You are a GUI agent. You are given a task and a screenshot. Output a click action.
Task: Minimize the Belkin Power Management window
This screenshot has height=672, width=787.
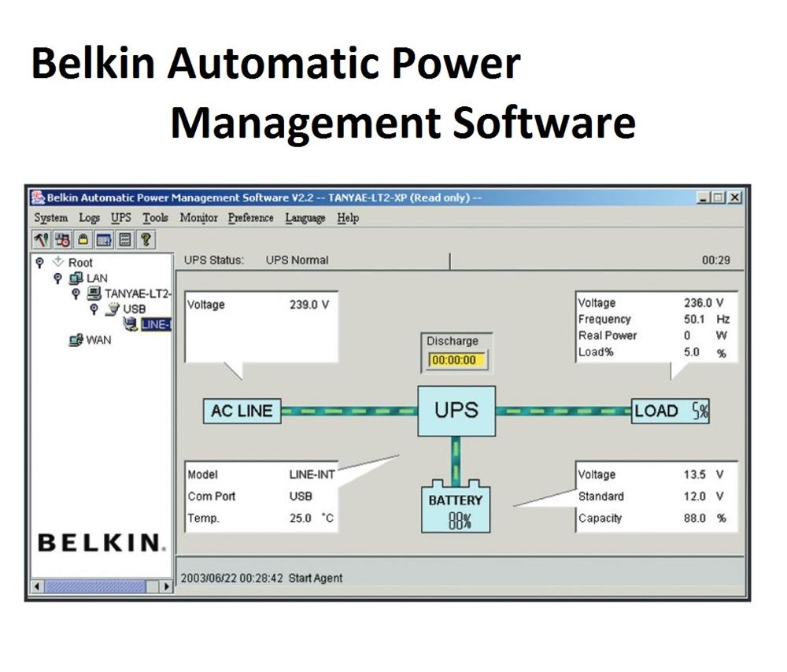pos(704,198)
